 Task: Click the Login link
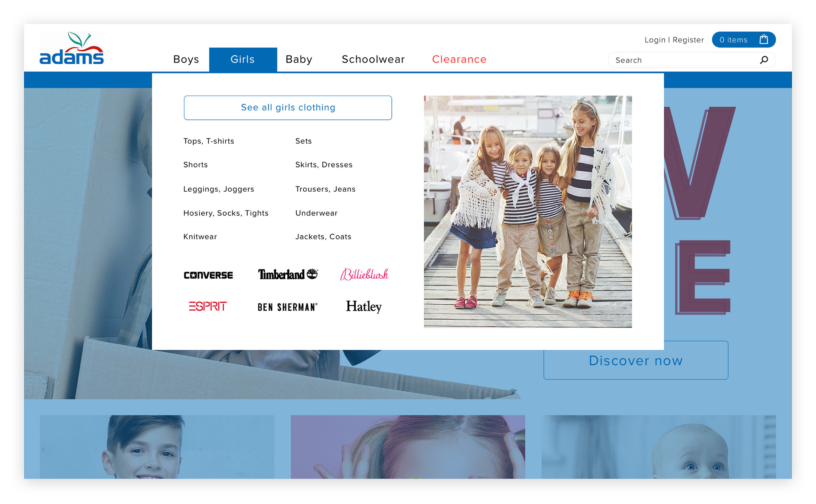tap(654, 40)
